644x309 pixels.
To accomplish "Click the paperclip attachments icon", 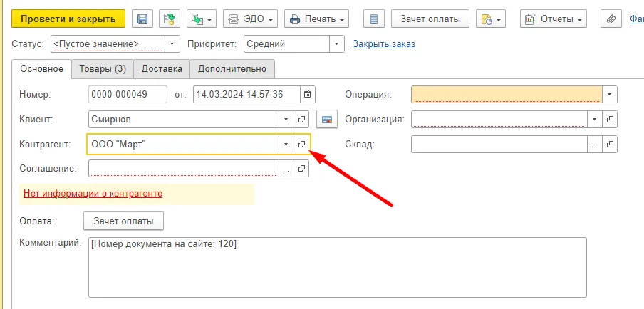I will pyautogui.click(x=611, y=19).
